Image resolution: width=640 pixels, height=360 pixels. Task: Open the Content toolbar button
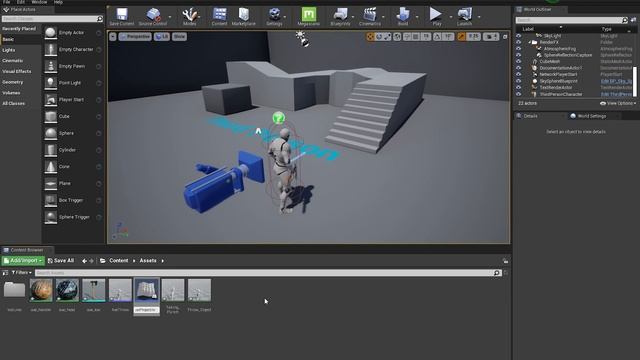tap(220, 17)
